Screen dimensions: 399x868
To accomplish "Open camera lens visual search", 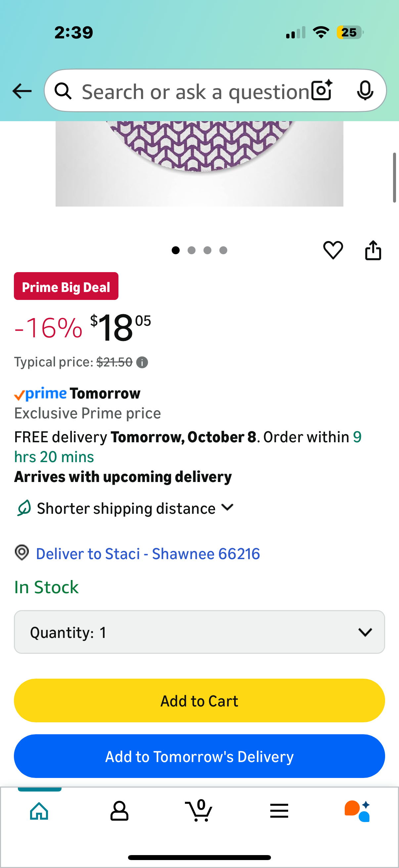I will tap(322, 91).
